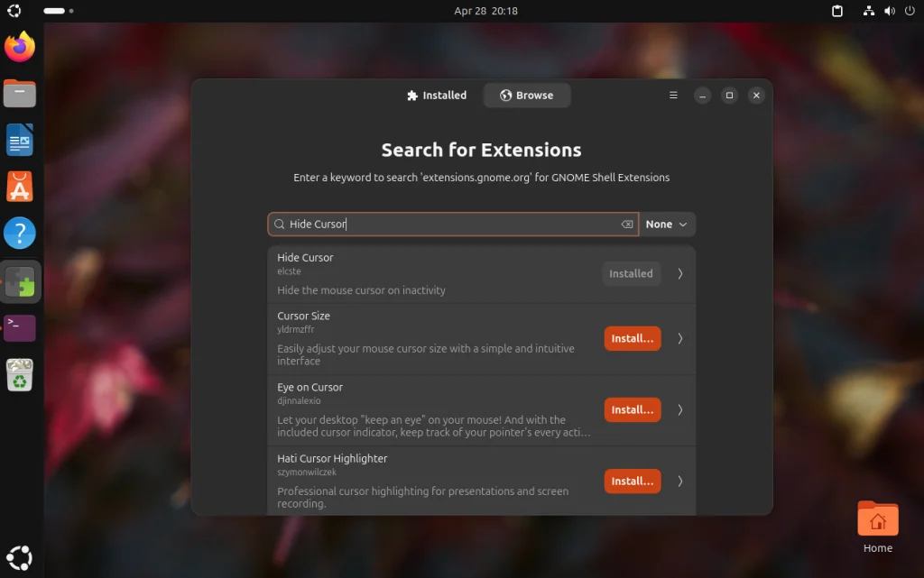Close the Extension Manager window
Screen dimensions: 924x578
pyautogui.click(x=757, y=96)
